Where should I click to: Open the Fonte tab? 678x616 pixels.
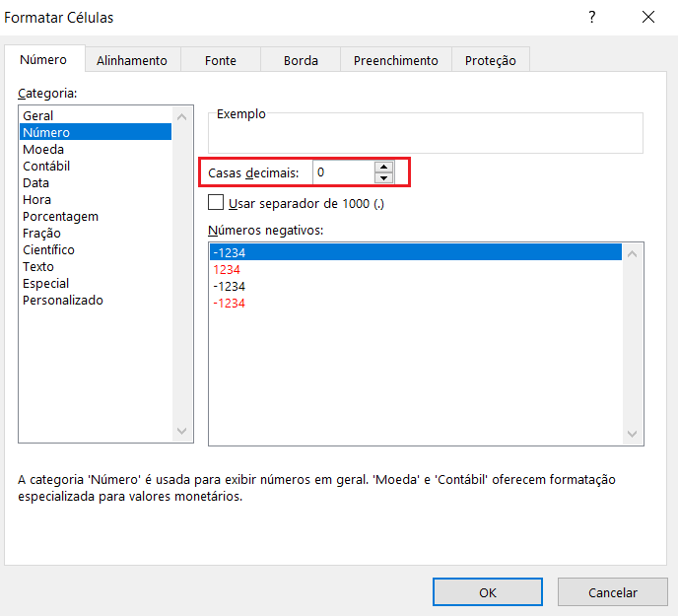[221, 60]
